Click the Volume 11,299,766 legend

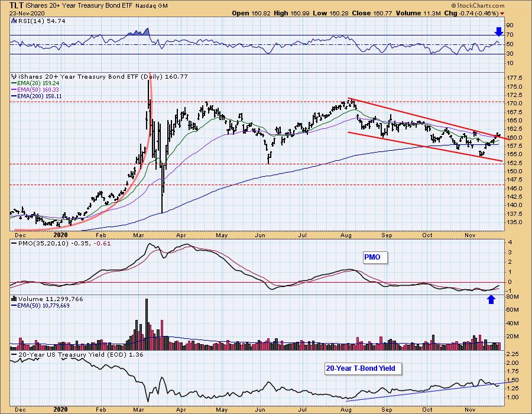[x=51, y=299]
